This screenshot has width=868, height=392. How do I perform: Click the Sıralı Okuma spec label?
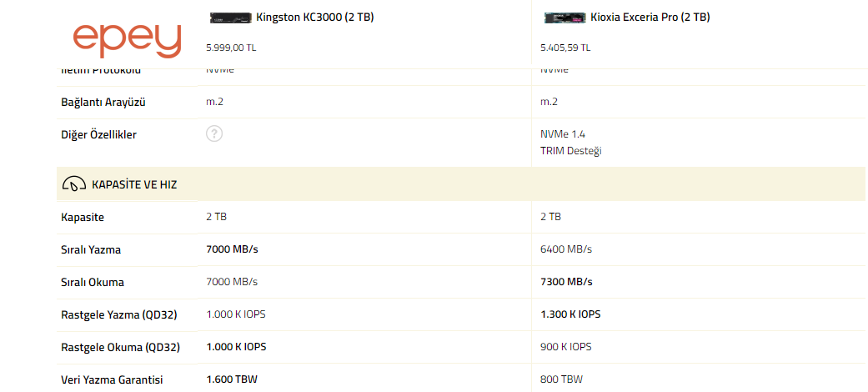click(93, 282)
